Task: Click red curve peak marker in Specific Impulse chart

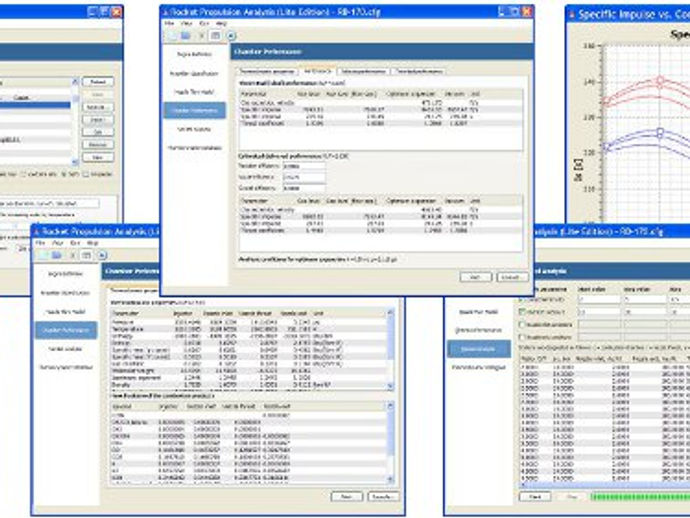Action: click(x=660, y=81)
